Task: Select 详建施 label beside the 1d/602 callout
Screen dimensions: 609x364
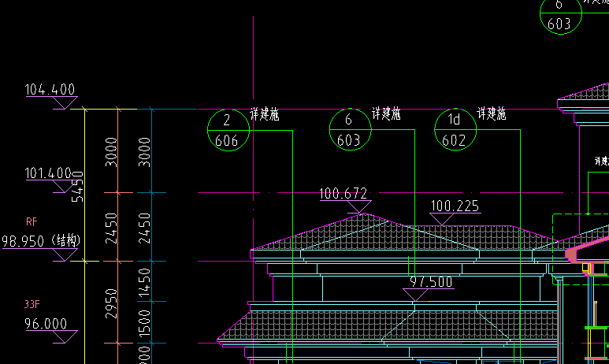Action: (492, 113)
